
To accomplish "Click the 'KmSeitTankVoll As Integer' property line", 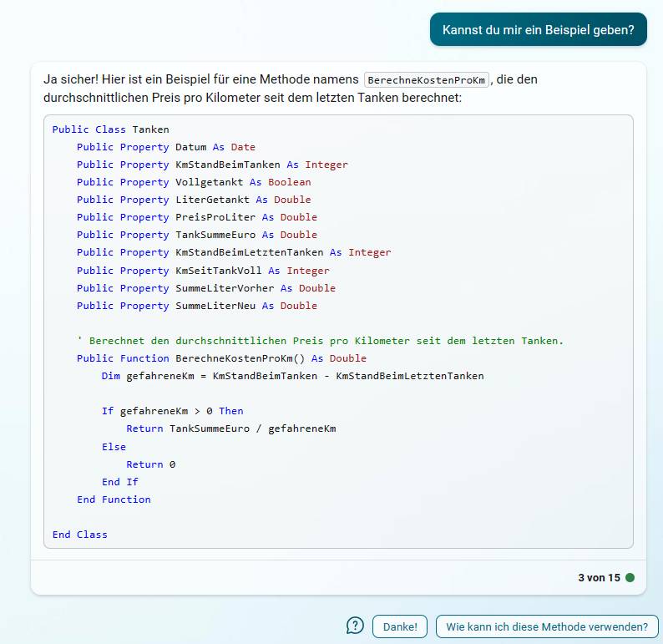I will (203, 271).
